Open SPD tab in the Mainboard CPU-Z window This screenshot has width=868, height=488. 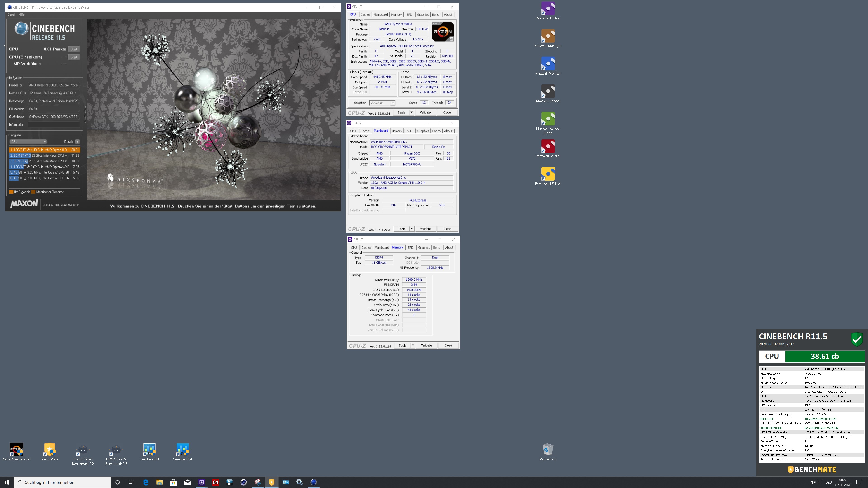pos(409,131)
